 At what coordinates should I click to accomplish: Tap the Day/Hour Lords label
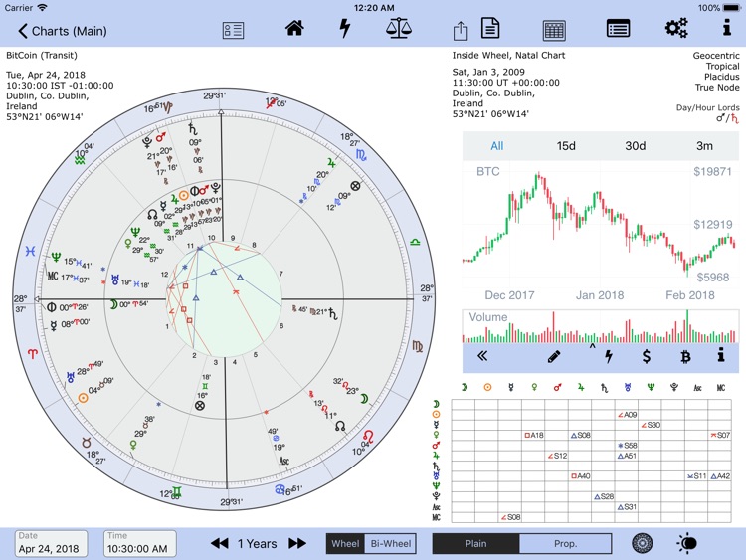tap(708, 107)
